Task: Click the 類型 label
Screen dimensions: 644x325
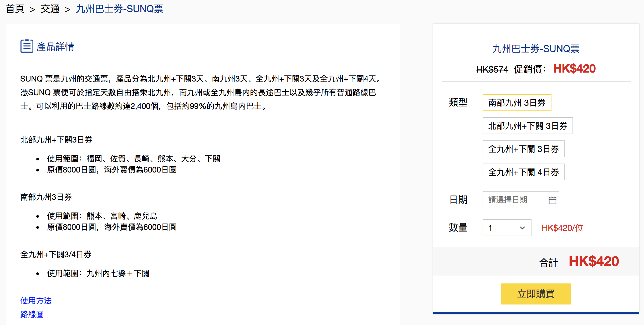Action: click(x=458, y=102)
